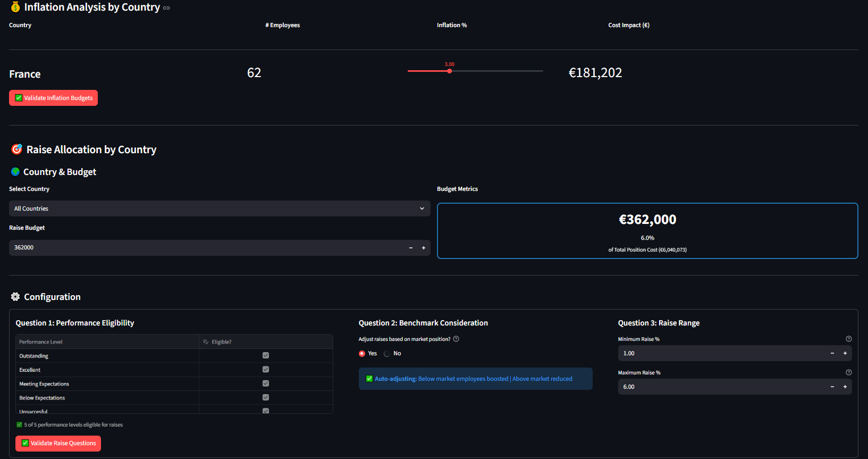Image resolution: width=868 pixels, height=459 pixels.
Task: Click the Eligible? column header
Action: [x=221, y=342]
